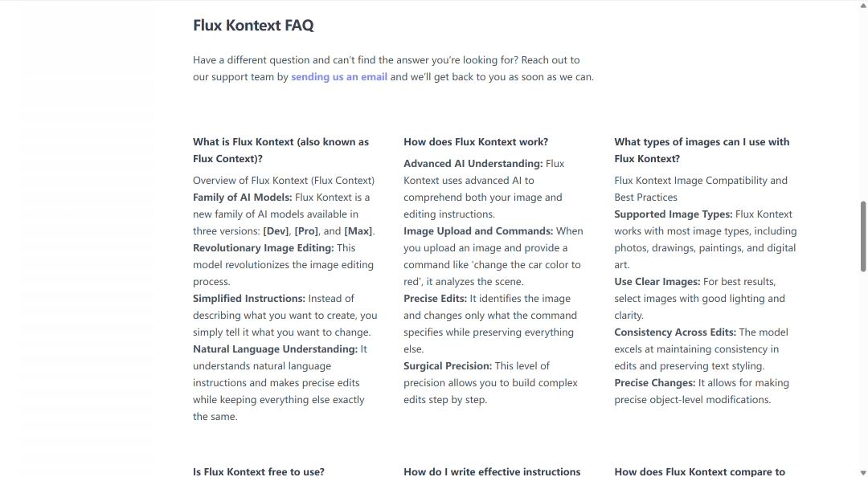This screenshot has width=868, height=477.
Task: Click the bold '[Max]' version text
Action: [358, 231]
